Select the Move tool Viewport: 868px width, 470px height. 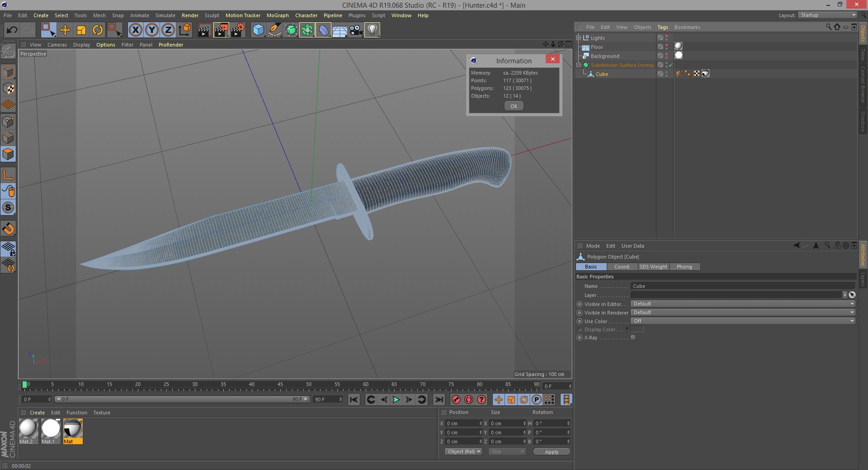tap(65, 30)
